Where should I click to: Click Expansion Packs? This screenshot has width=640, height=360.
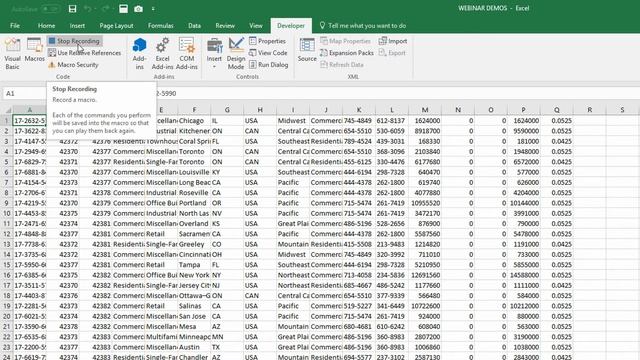tap(347, 53)
